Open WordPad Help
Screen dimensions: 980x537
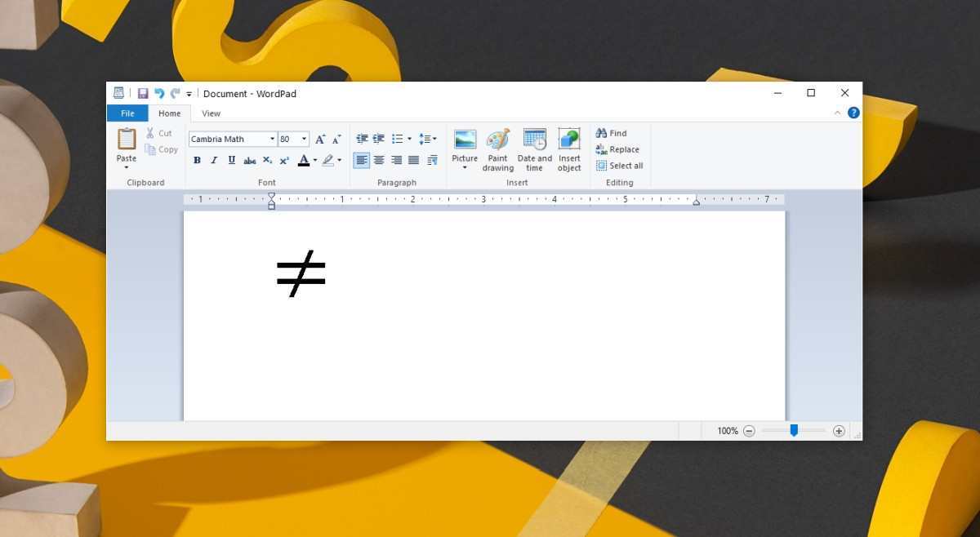[x=853, y=113]
